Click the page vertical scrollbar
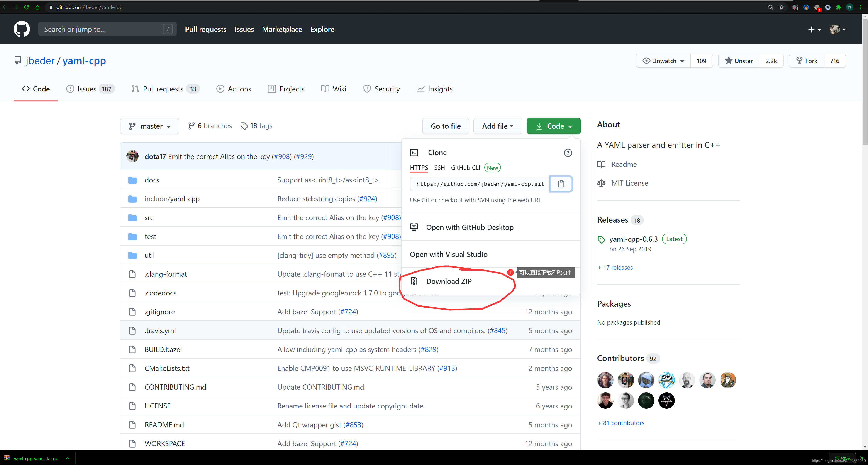The width and height of the screenshot is (868, 465). point(865,81)
